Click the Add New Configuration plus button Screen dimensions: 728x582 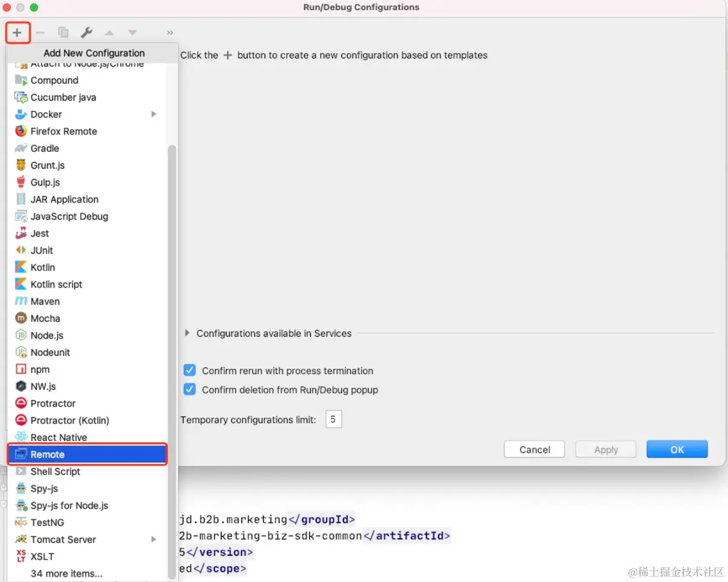coord(17,33)
